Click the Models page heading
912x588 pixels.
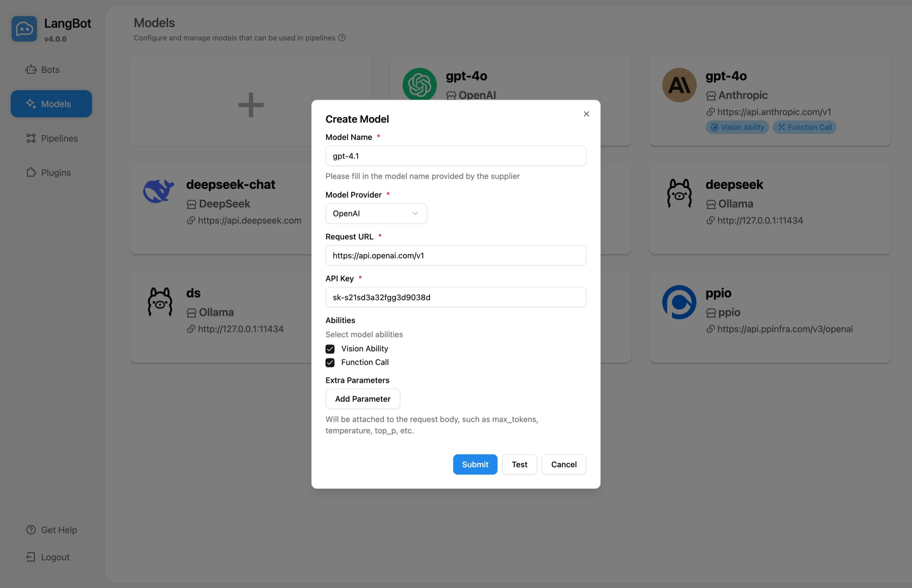click(154, 23)
